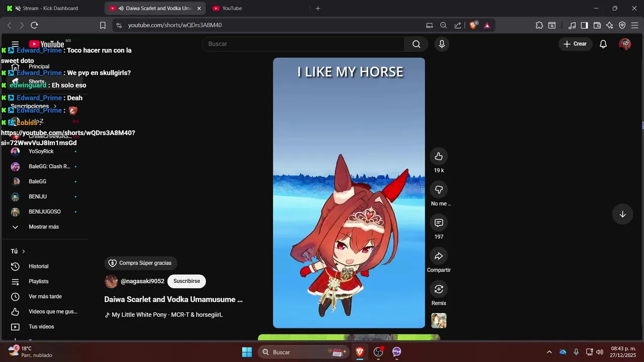Open the Brave playlist music note icon
Viewport: 644px width, 362px height.
(572, 25)
